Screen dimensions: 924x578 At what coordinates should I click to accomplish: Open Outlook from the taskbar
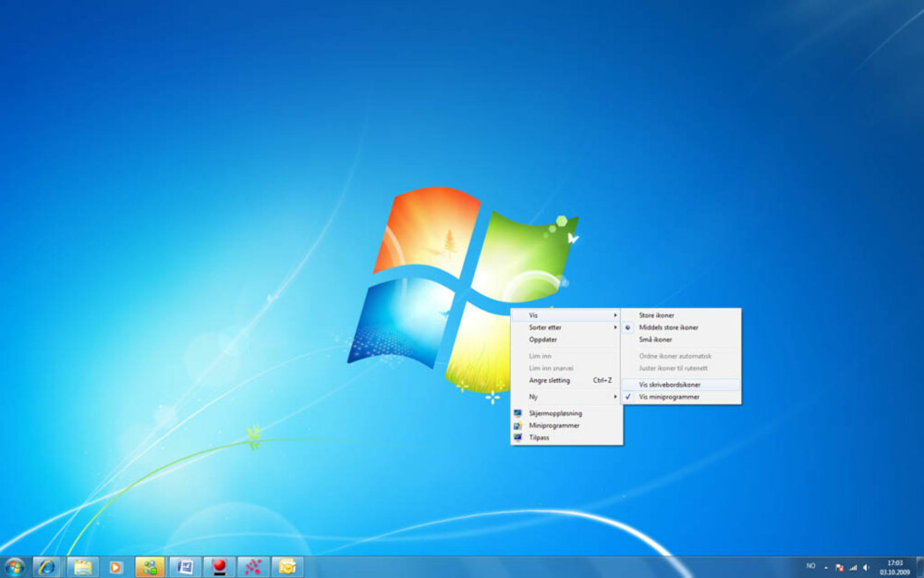[287, 568]
